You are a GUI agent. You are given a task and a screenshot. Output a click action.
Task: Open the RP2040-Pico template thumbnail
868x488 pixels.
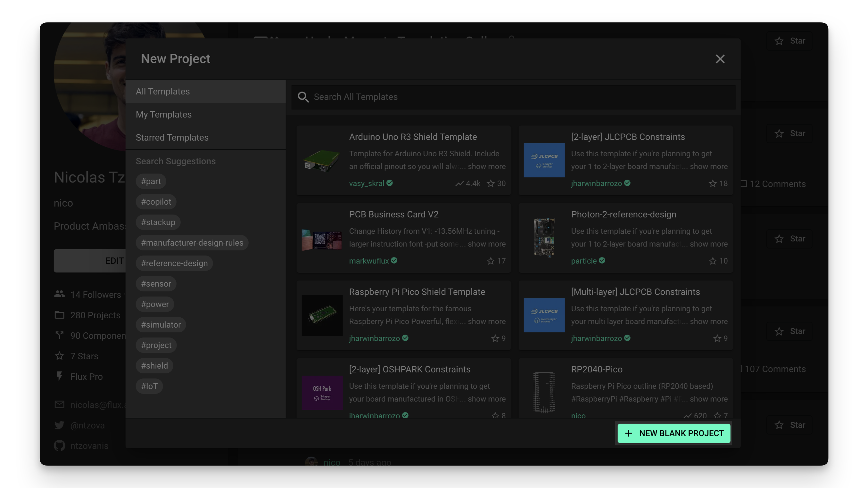pyautogui.click(x=544, y=393)
